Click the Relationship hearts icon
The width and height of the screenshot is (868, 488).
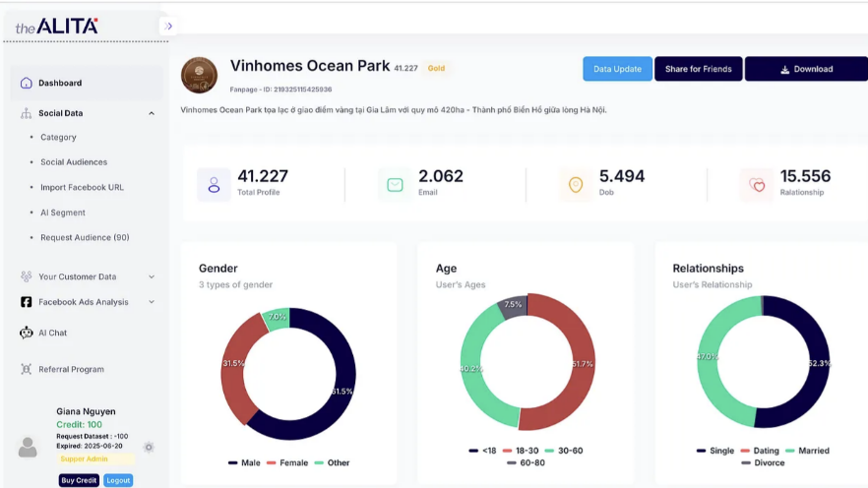pyautogui.click(x=757, y=185)
